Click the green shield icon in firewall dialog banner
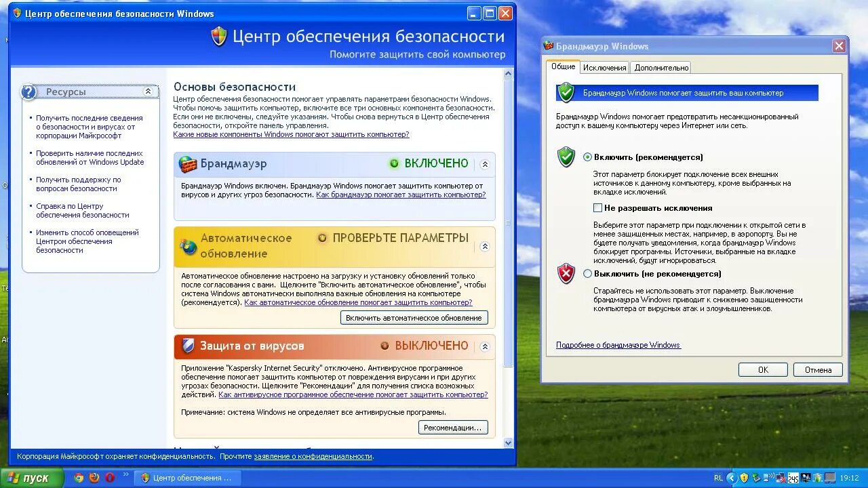The width and height of the screenshot is (868, 488). tap(566, 92)
